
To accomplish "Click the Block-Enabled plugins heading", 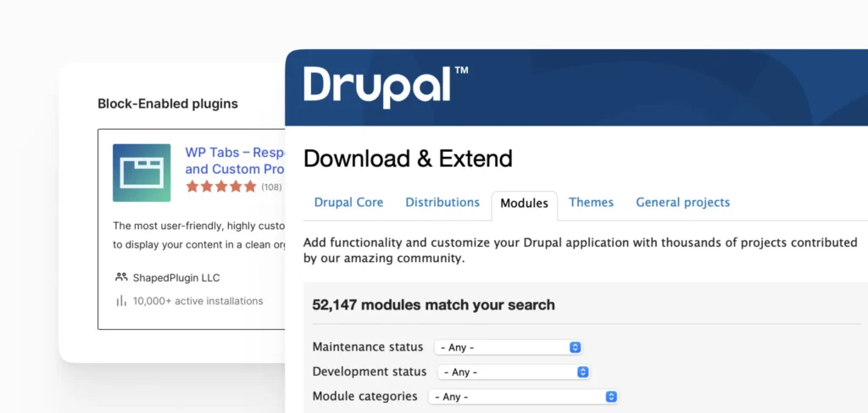I will tap(168, 103).
